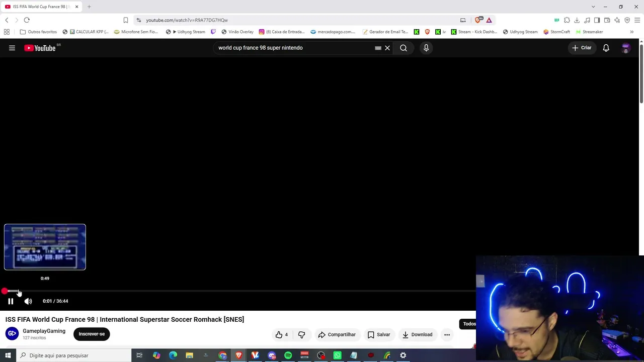Open the Windows Start menu
The height and width of the screenshot is (362, 644).
8,355
